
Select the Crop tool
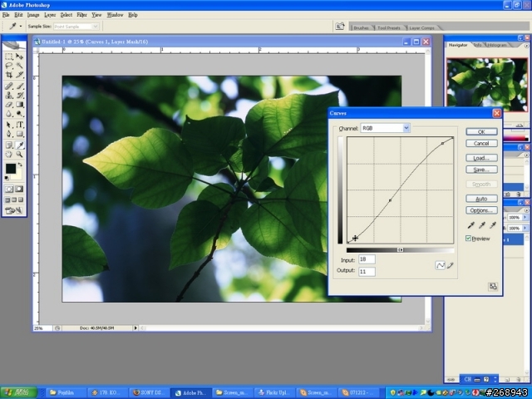(9, 75)
